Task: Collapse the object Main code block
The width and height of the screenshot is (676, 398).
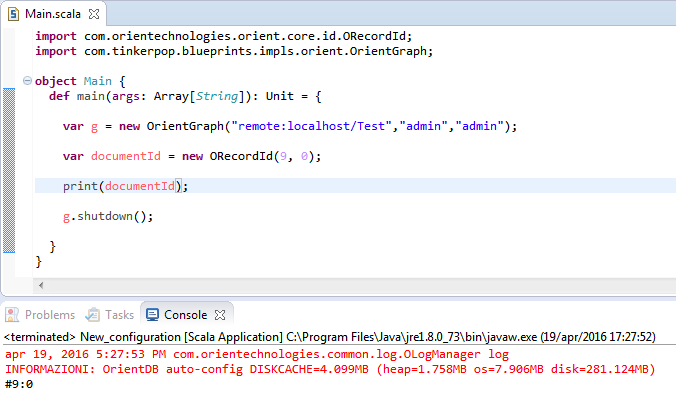Action: 27,81
